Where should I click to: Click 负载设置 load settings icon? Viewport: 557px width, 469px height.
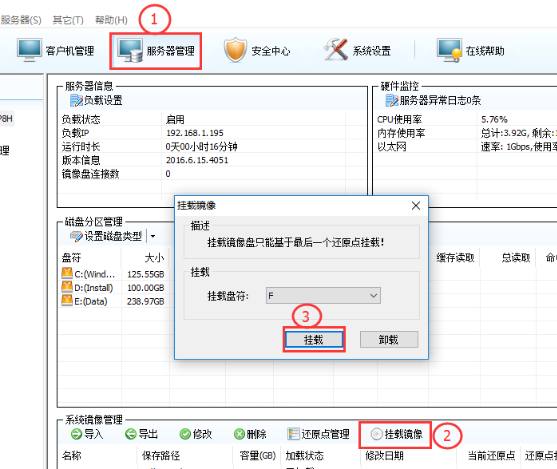(76, 101)
